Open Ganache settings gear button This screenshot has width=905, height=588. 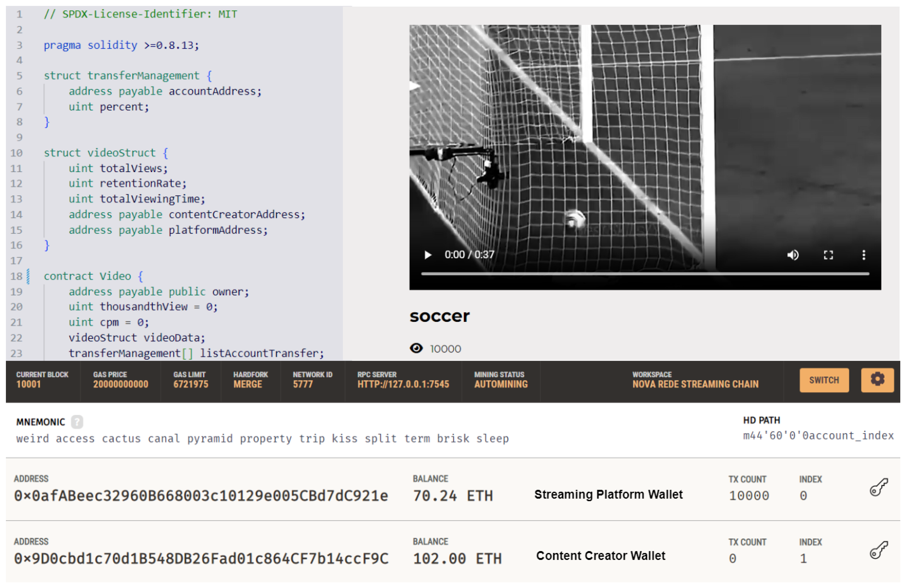point(877,380)
